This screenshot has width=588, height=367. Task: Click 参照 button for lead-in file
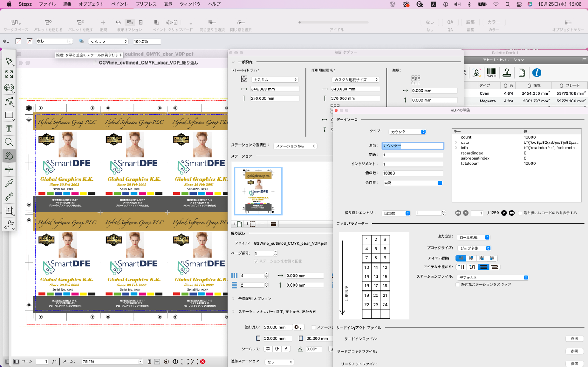574,339
